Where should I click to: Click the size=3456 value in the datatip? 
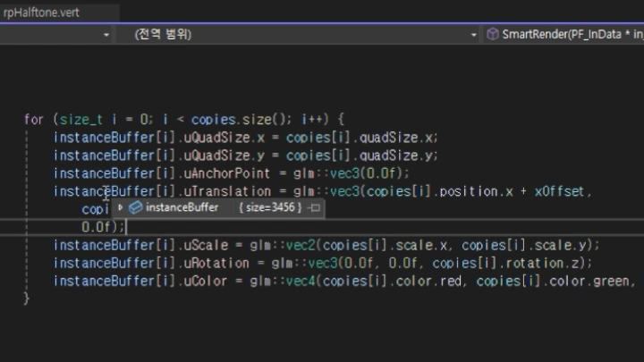click(270, 207)
